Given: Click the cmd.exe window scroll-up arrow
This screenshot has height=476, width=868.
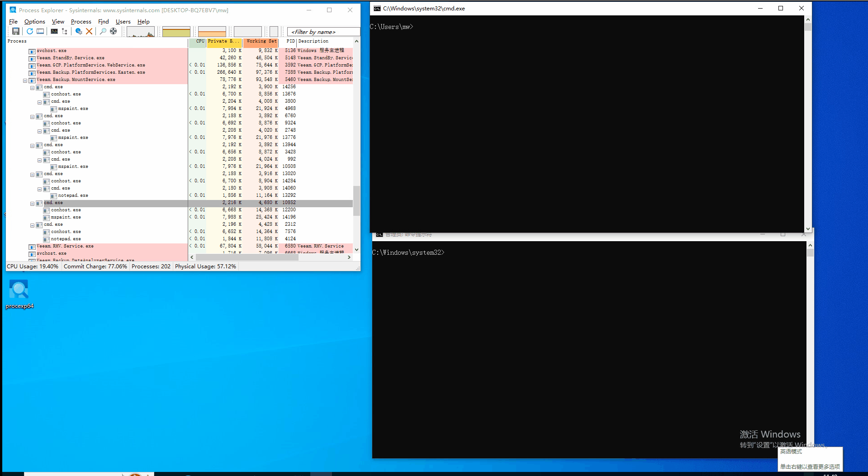Looking at the screenshot, I should click(808, 19).
